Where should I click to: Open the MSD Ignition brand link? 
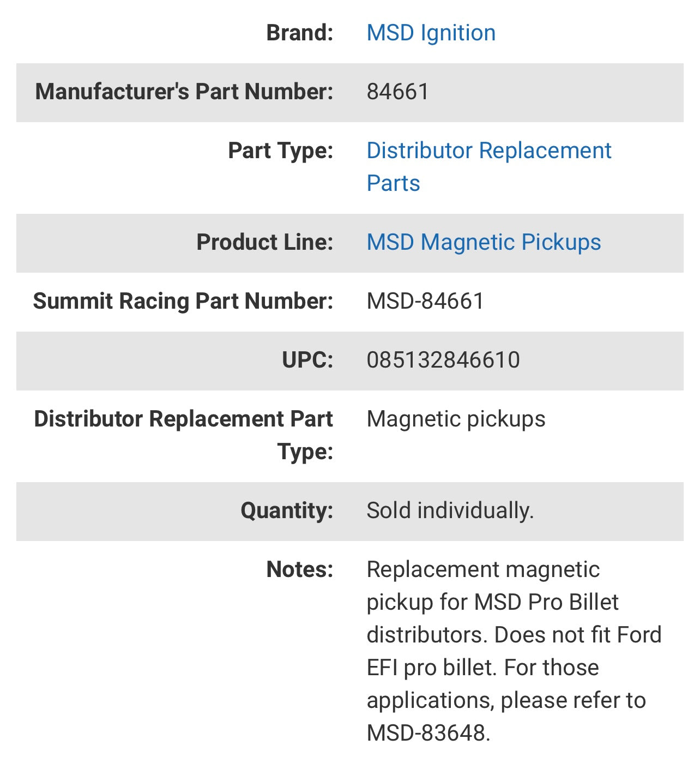point(431,33)
